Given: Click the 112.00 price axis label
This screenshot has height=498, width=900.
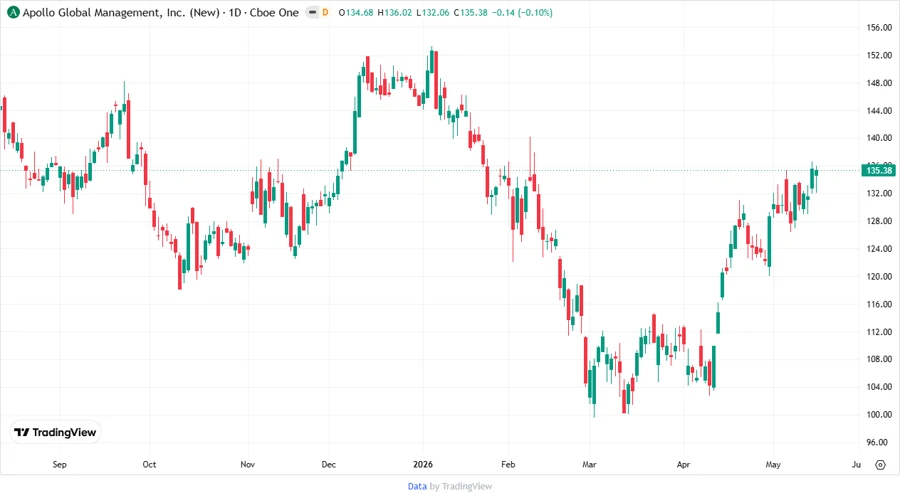Looking at the screenshot, I should click(x=879, y=332).
